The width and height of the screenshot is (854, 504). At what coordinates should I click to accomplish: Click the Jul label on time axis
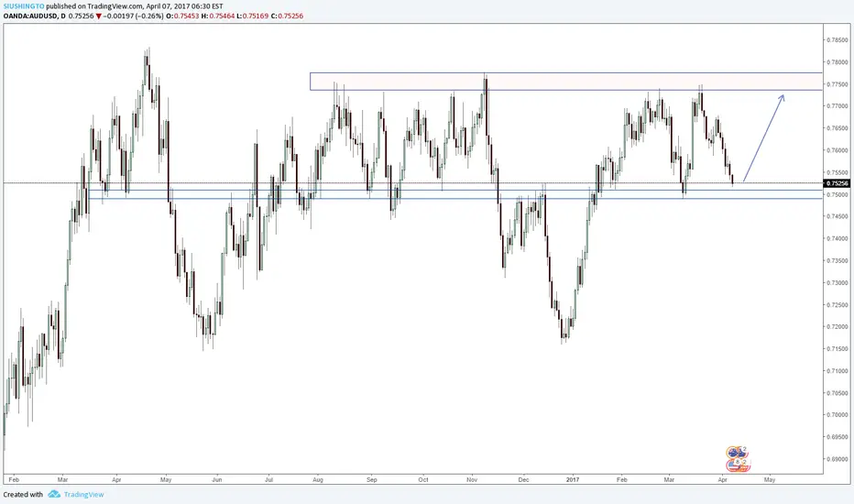pos(268,480)
